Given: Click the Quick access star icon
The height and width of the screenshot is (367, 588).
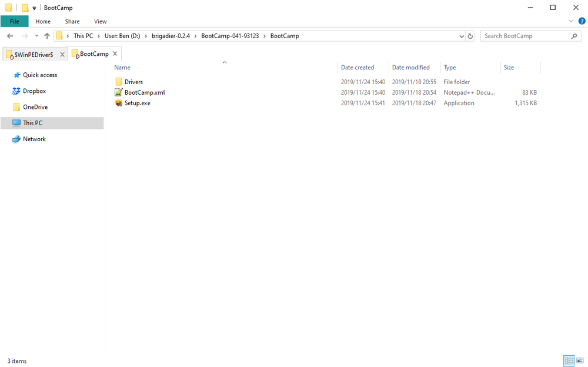Looking at the screenshot, I should coord(16,75).
